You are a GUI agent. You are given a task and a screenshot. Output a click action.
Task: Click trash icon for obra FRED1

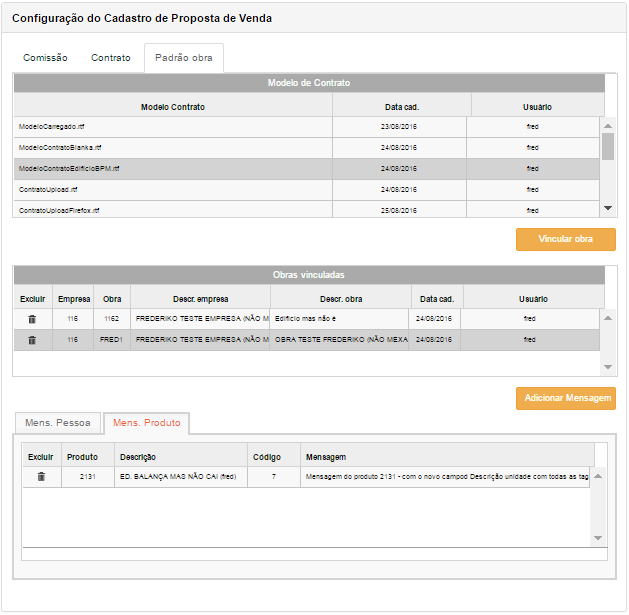click(x=32, y=340)
